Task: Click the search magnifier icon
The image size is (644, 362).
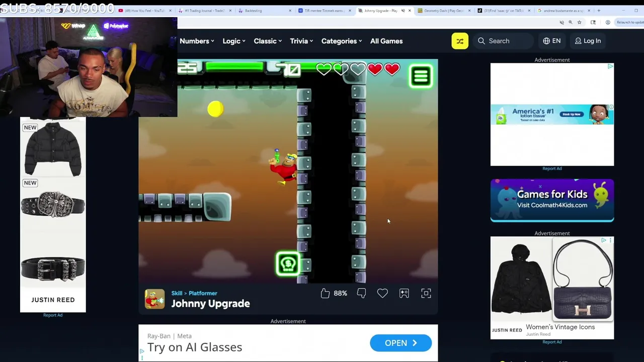Action: [481, 41]
